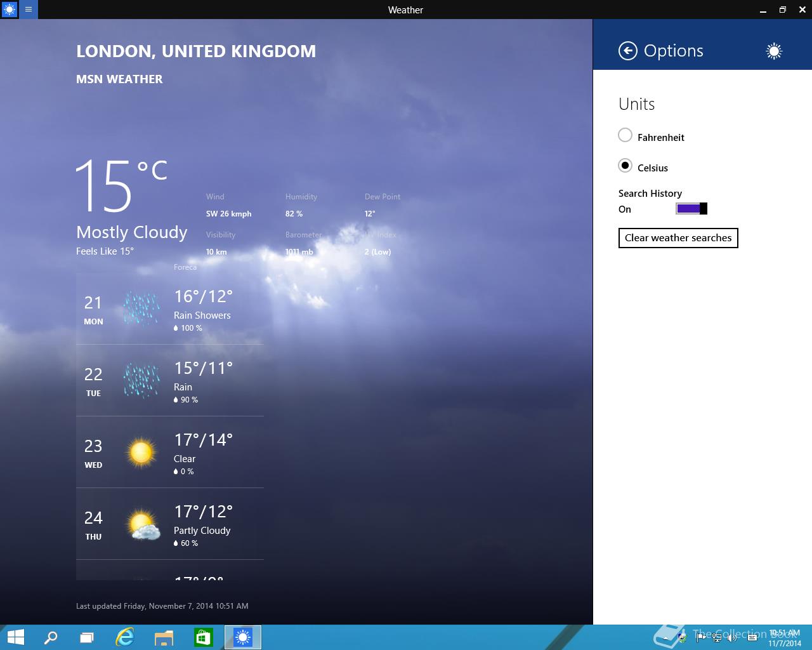Click the sunny icon for Wednesday

coord(141,452)
